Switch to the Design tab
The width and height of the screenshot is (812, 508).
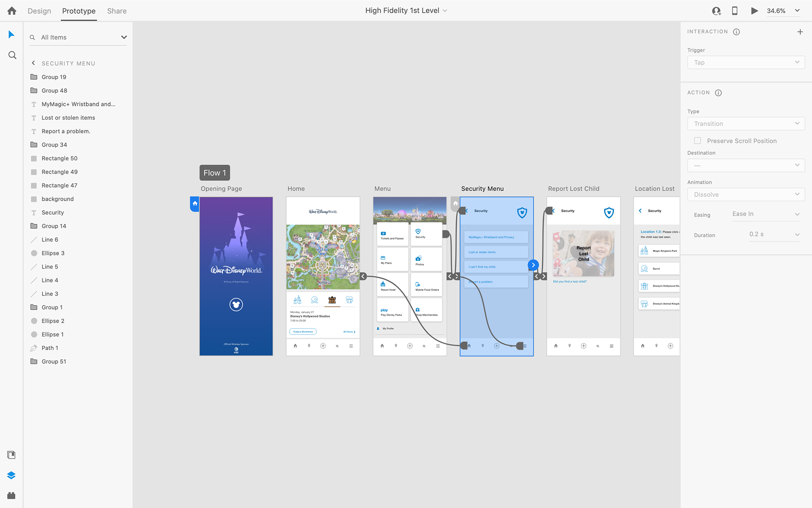[39, 11]
